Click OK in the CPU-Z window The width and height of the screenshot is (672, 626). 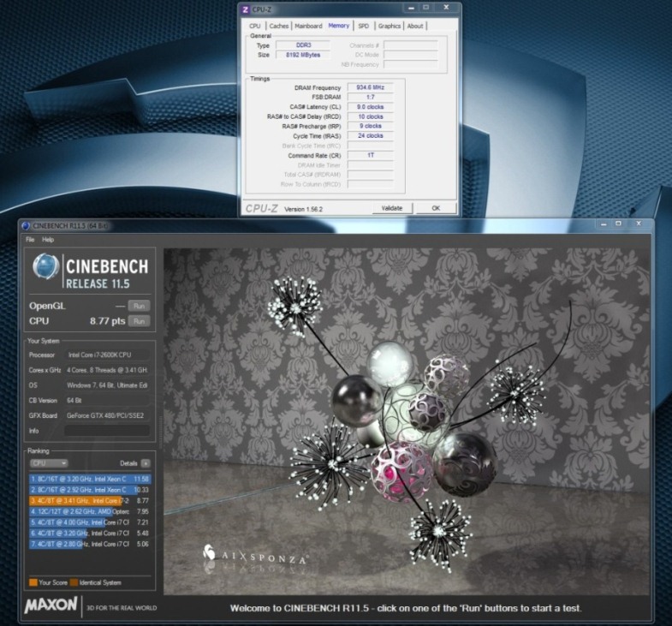click(436, 208)
